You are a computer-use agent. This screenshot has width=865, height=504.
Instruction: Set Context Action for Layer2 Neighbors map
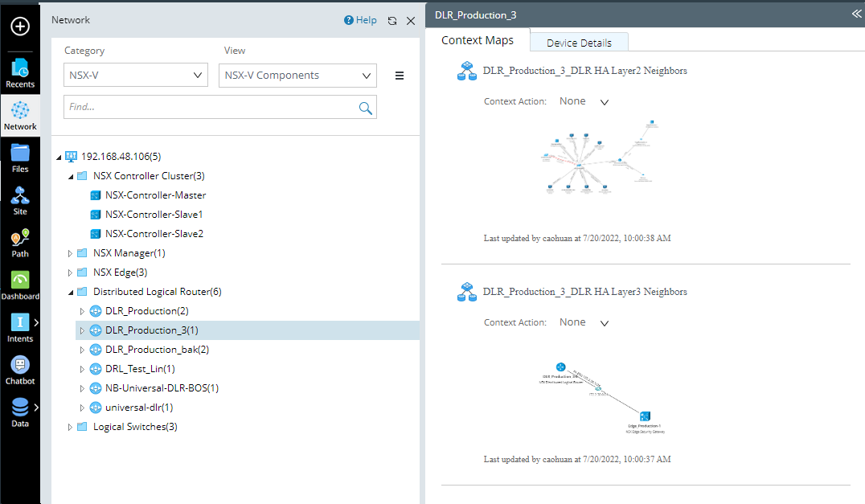coord(584,101)
